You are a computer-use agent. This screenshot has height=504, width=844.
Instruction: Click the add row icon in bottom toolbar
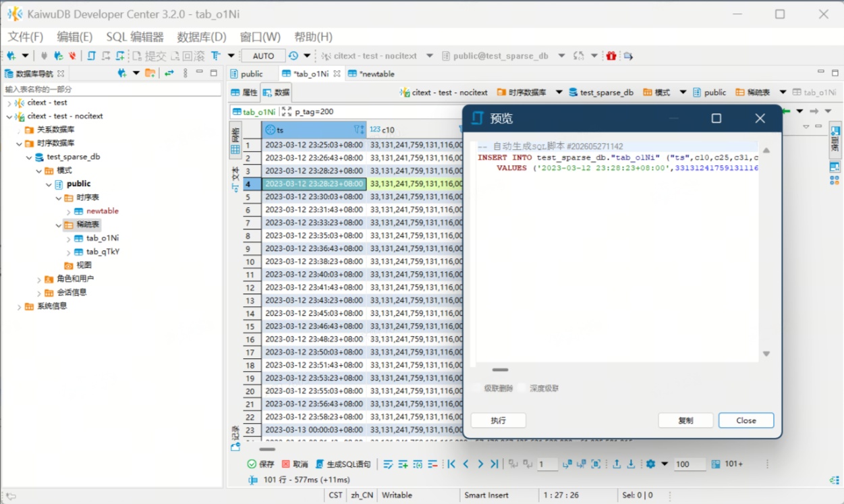(x=403, y=464)
